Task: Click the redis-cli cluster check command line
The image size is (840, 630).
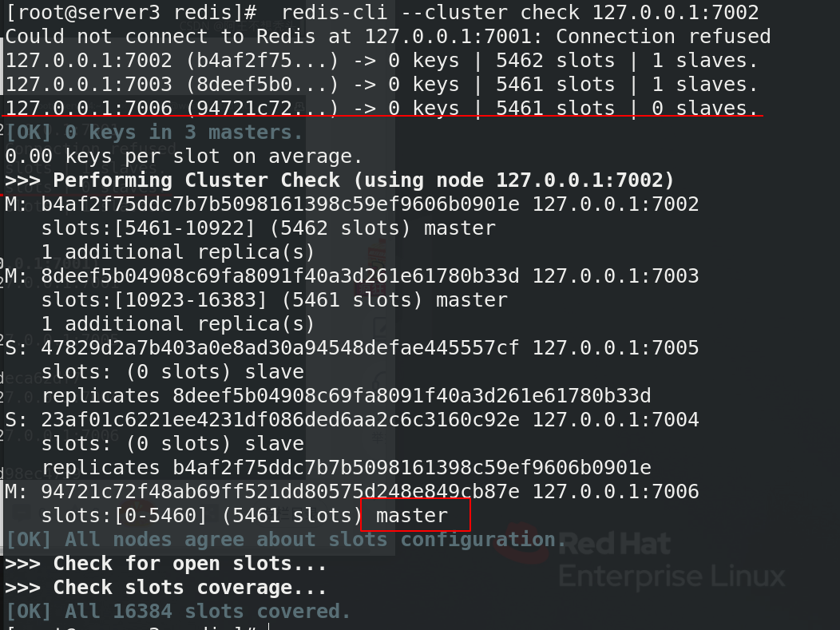Action: coord(382,12)
